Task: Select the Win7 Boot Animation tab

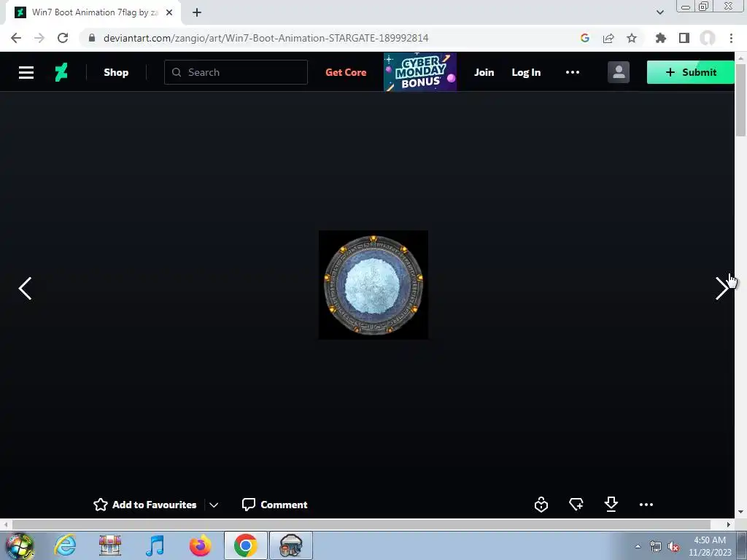Action: pyautogui.click(x=93, y=12)
